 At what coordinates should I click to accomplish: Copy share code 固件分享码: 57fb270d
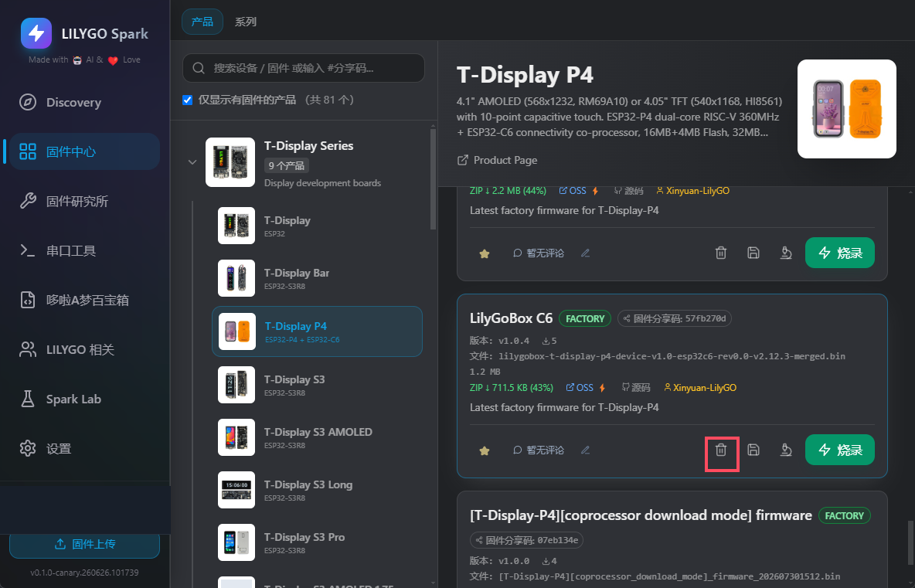(675, 318)
